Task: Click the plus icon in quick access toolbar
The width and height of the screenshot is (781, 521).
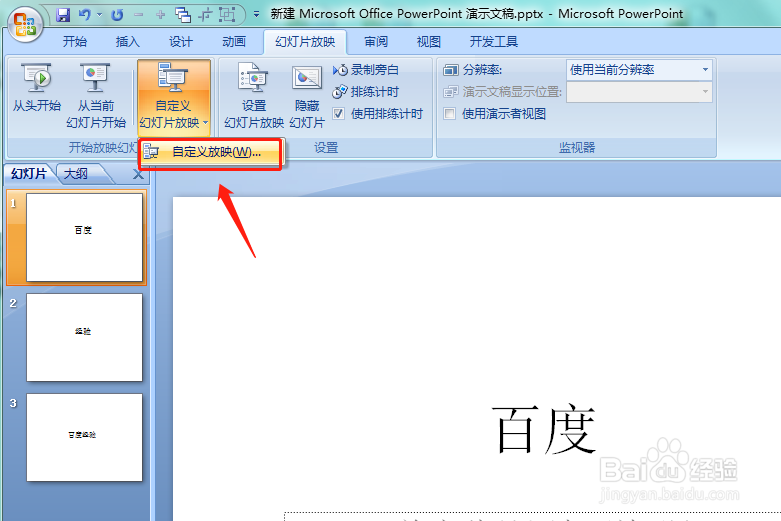Action: pyautogui.click(x=160, y=15)
